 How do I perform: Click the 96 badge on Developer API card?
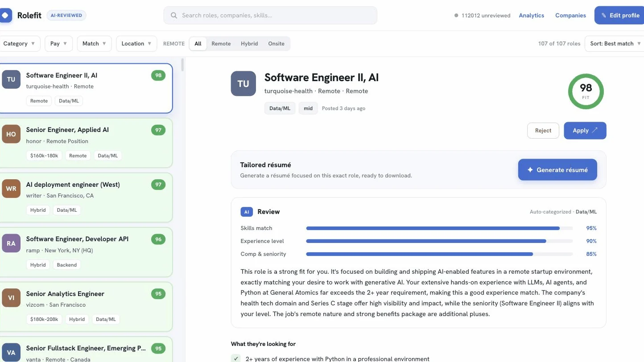point(158,239)
